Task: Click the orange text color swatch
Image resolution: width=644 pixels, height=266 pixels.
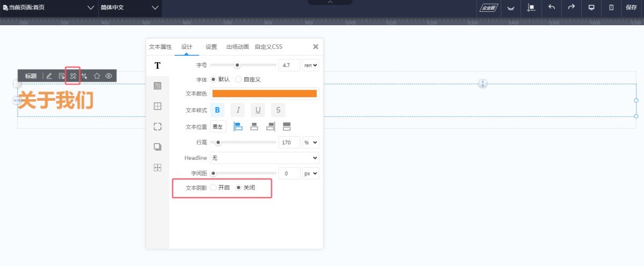Action: coord(264,94)
